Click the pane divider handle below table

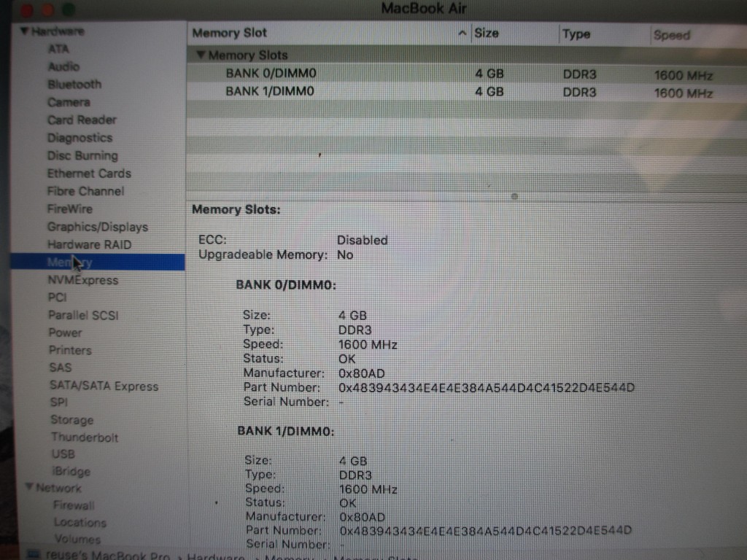click(514, 196)
